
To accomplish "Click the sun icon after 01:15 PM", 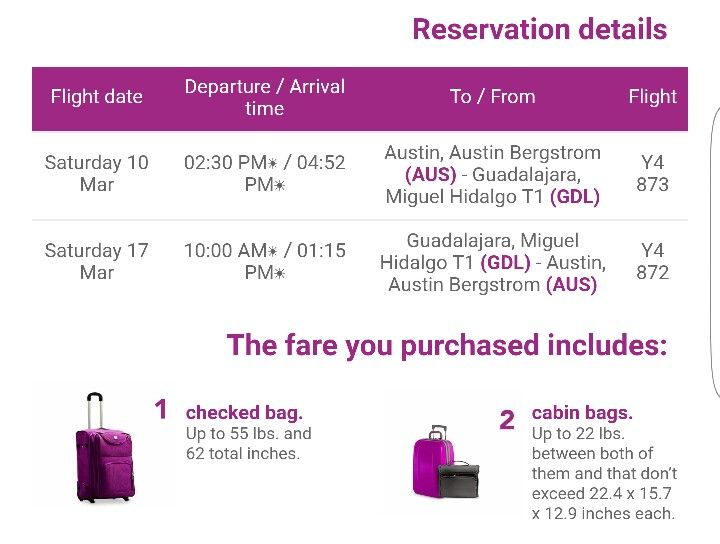I will click(279, 273).
